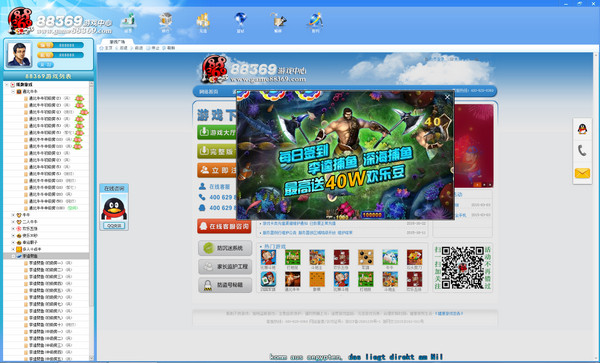Click the blue globe icon in the top toolbar
The width and height of the screenshot is (600, 363).
[x=240, y=22]
